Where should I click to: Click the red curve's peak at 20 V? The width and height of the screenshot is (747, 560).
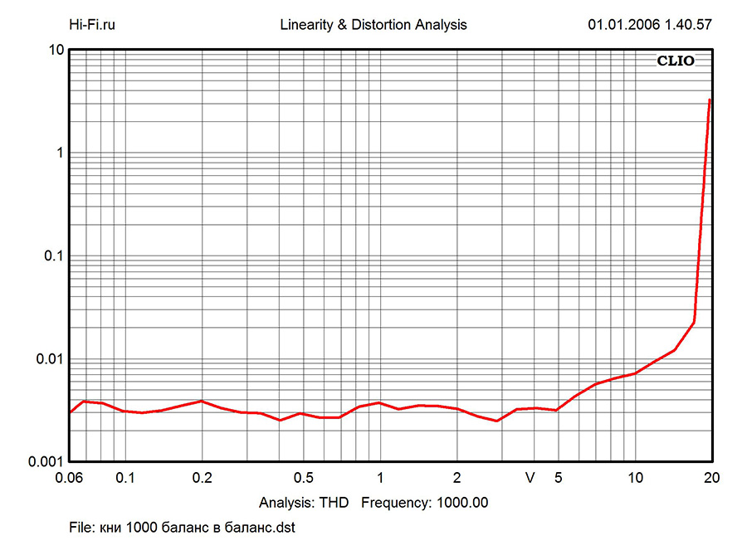click(710, 100)
